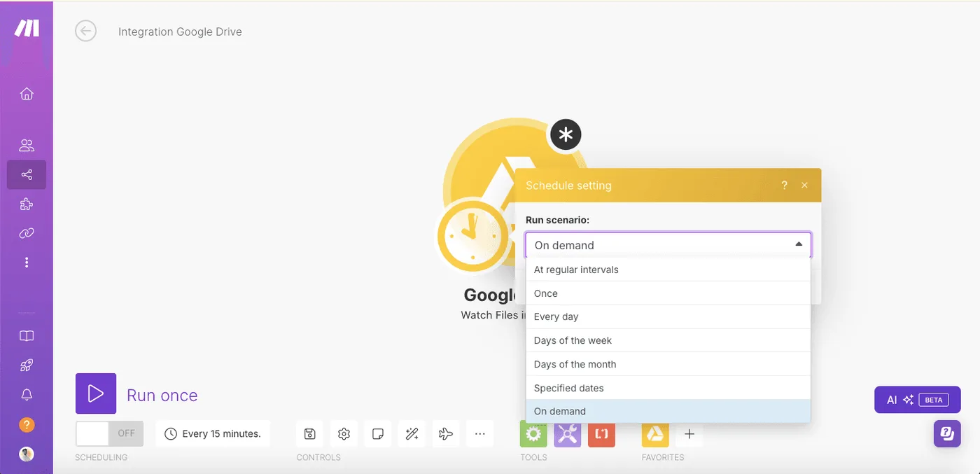Click the Run once label text

(162, 396)
